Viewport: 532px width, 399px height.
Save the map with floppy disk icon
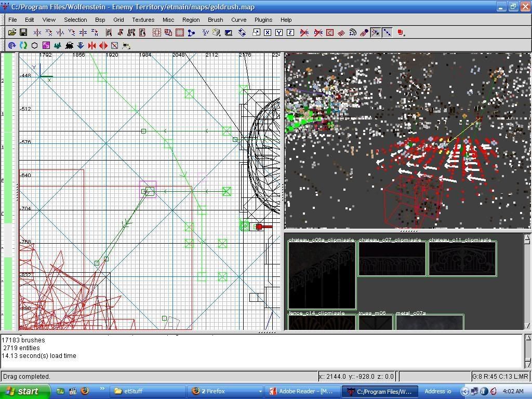pyautogui.click(x=23, y=33)
